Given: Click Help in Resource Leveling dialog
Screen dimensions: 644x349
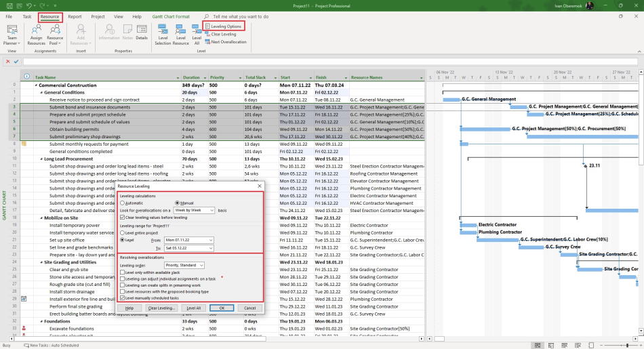Looking at the screenshot, I should pos(129,308).
